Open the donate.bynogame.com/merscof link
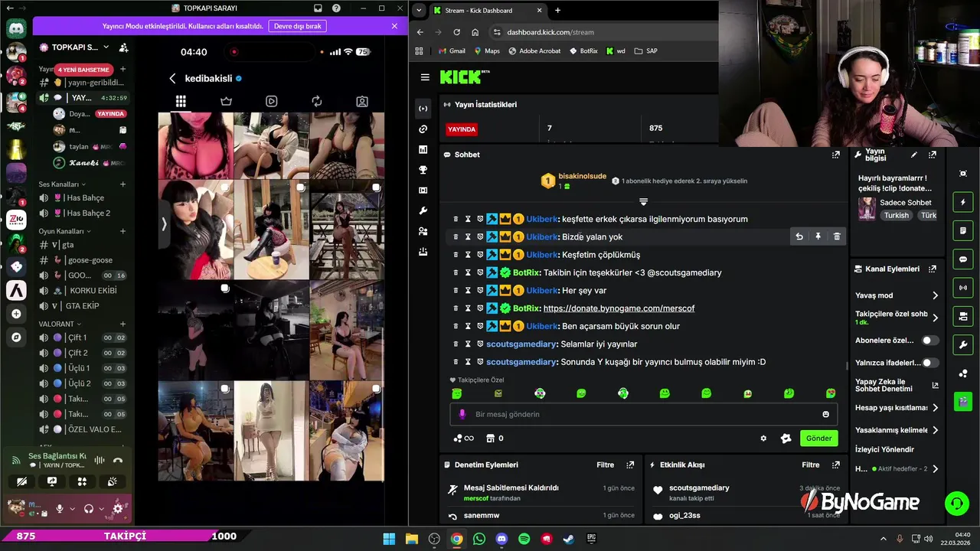This screenshot has width=980, height=551. point(619,308)
